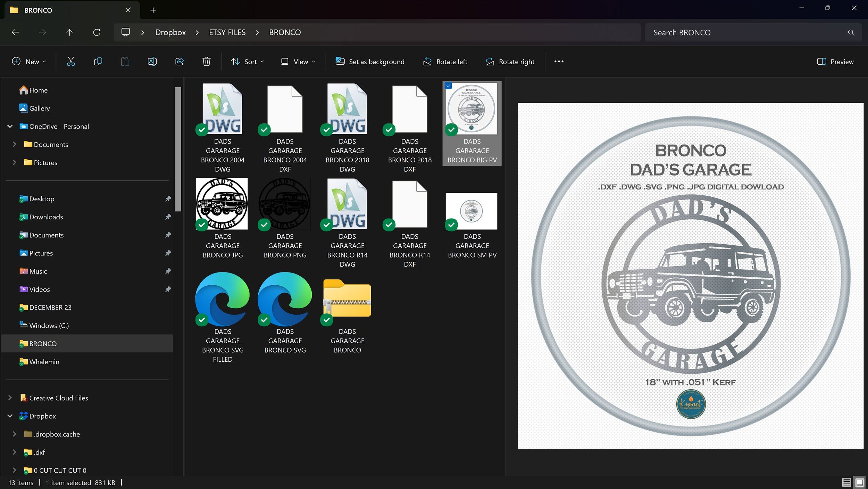Unpin Videos from Quick access
The height and width of the screenshot is (489, 868).
tap(168, 289)
